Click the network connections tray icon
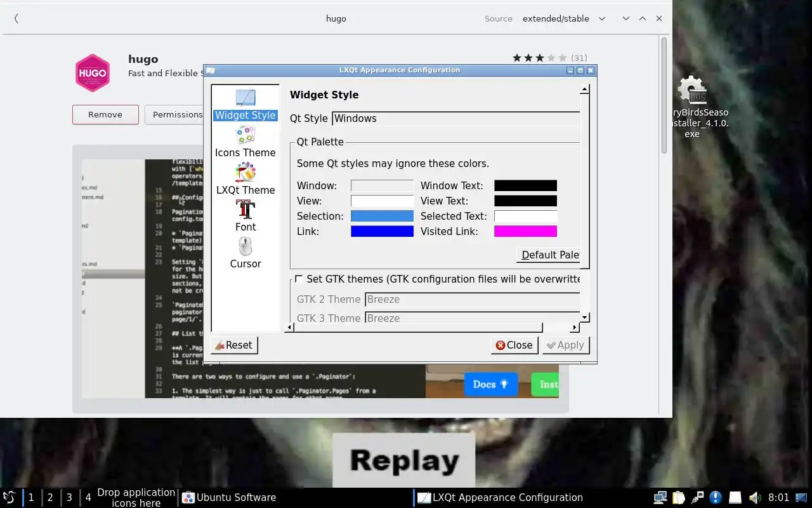 pyautogui.click(x=660, y=498)
